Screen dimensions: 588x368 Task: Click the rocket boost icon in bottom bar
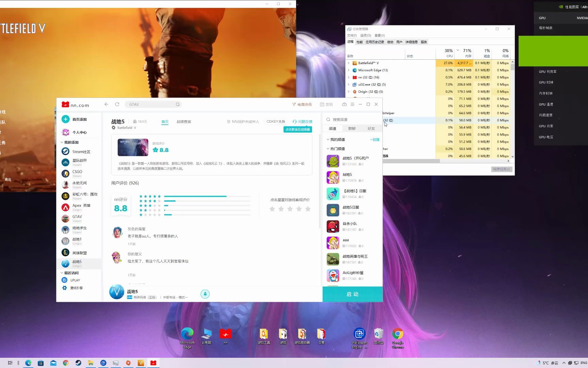point(205,294)
